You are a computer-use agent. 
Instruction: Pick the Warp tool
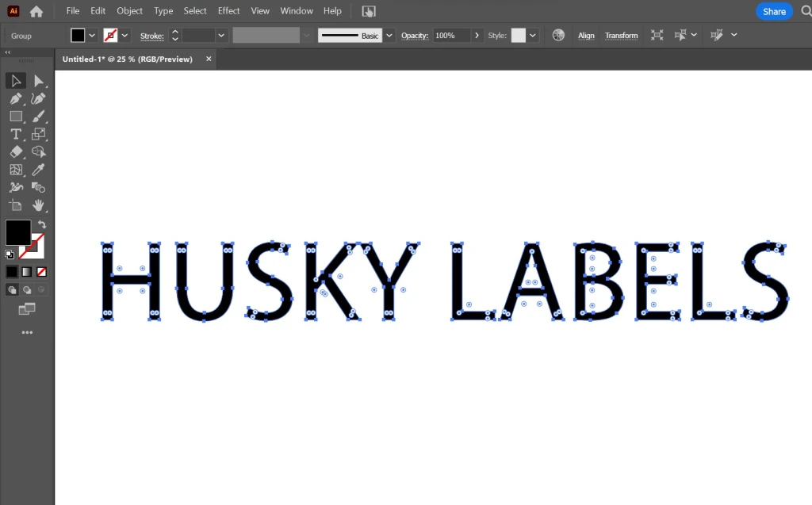tap(16, 187)
